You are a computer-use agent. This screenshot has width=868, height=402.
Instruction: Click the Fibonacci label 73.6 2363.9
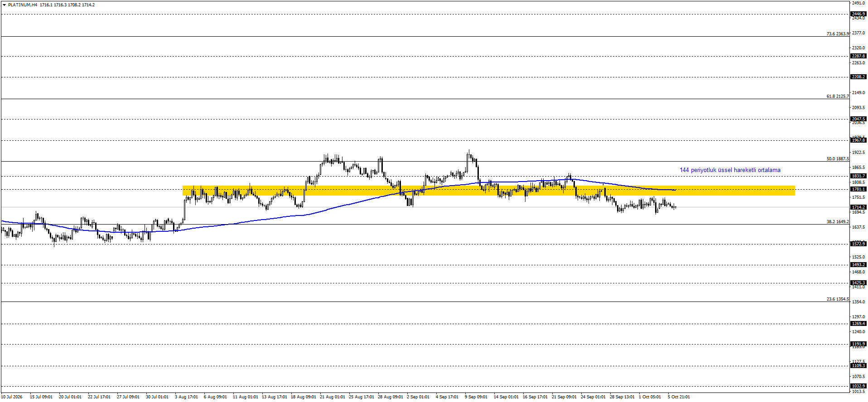point(838,33)
